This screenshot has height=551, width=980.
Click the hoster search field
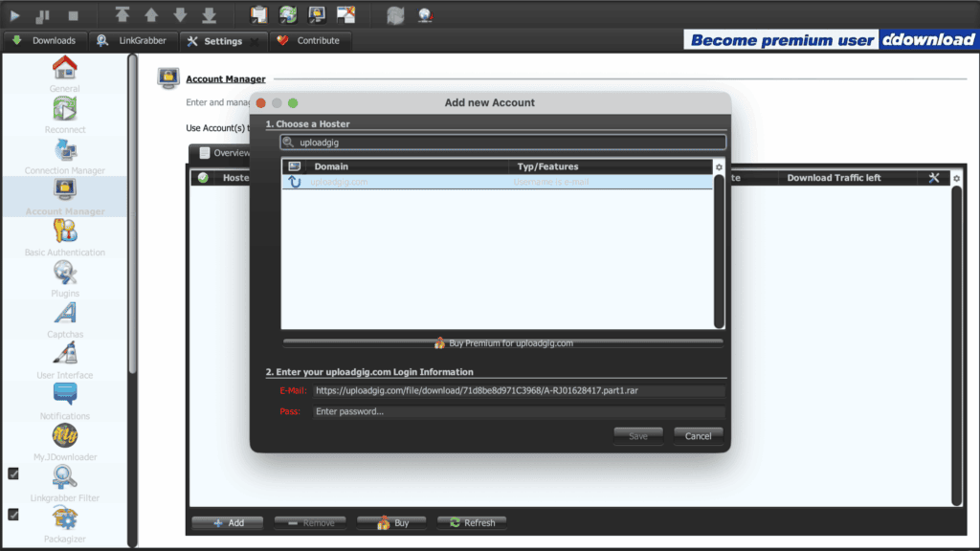click(x=503, y=143)
